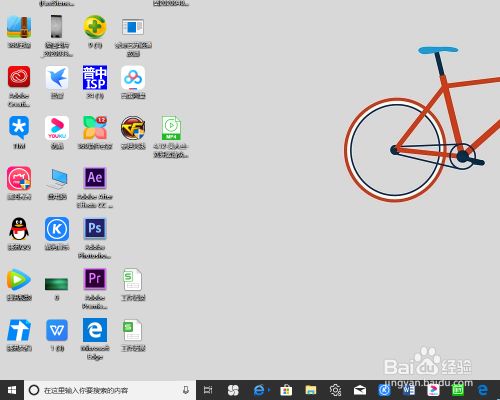Launch Adobe Premiere Pro shortcut
Viewport: 500px width, 400px height.
tap(95, 279)
